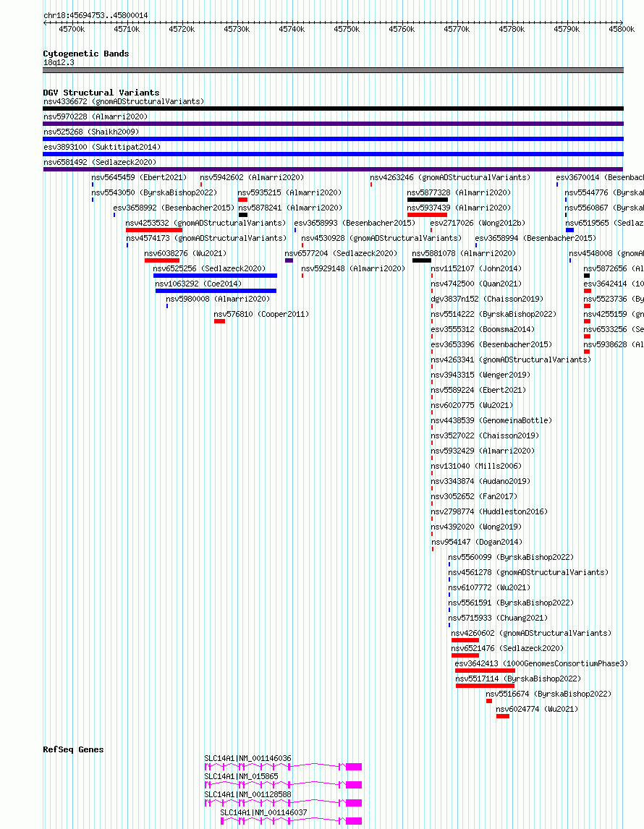The image size is (644, 829).
Task: Click variant label nsv3052652 (Fan2017)
Action: [474, 496]
